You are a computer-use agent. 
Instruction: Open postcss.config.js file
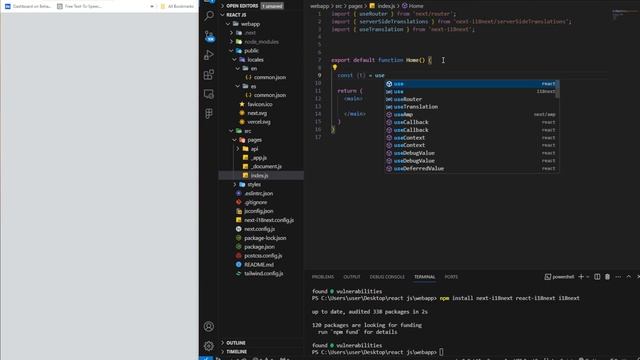(263, 256)
